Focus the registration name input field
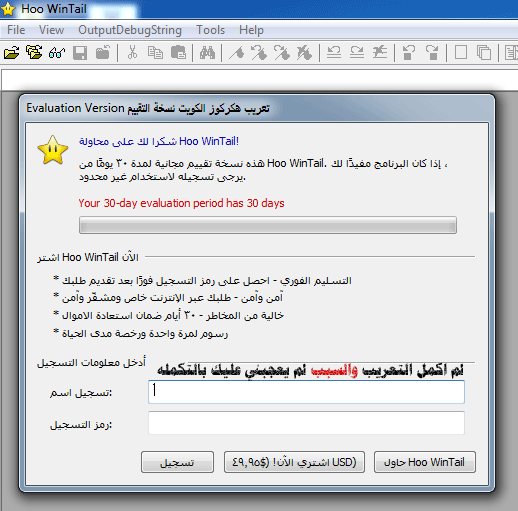The width and height of the screenshot is (518, 511). (x=306, y=392)
